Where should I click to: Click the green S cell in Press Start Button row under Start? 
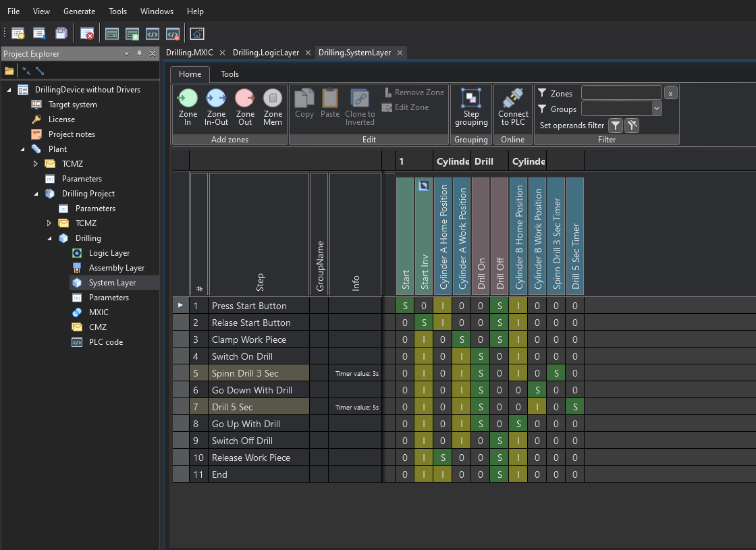click(405, 306)
